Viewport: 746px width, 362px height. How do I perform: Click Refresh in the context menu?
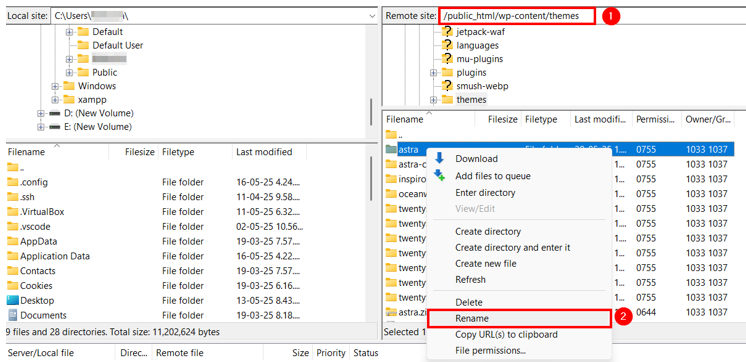[470, 280]
